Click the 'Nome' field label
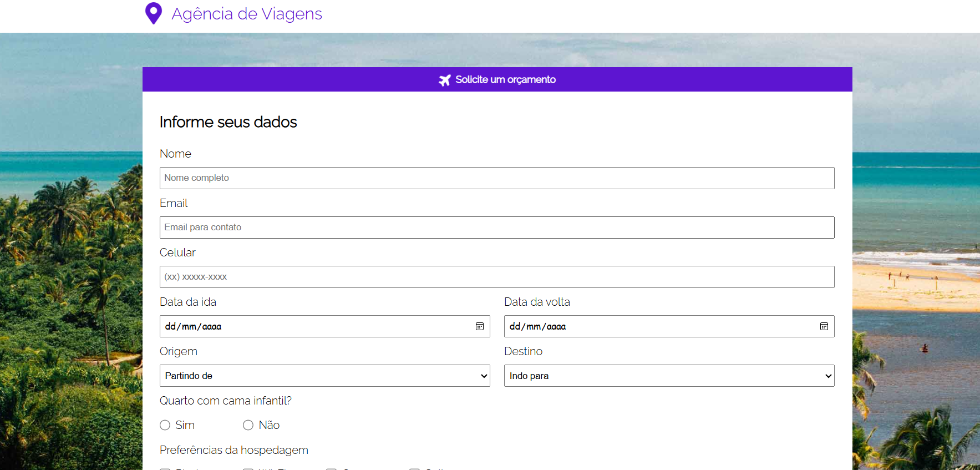Viewport: 980px width, 470px height. pyautogui.click(x=175, y=154)
